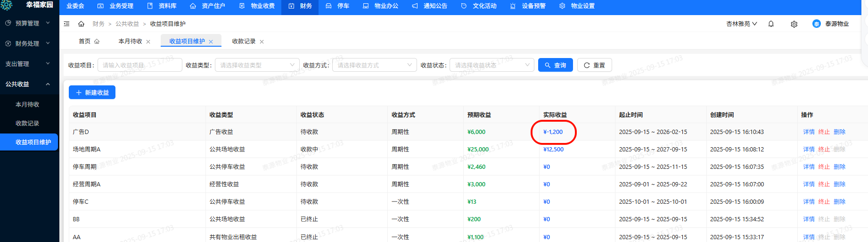Switch to the 收款记录 tab
Viewport: 868px width, 242px height.
coord(244,42)
